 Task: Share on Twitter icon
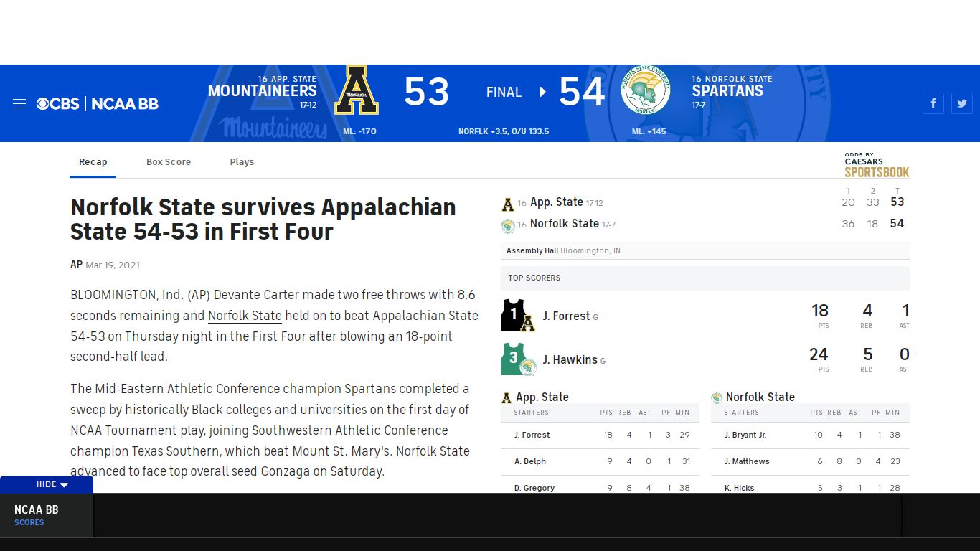(x=962, y=103)
